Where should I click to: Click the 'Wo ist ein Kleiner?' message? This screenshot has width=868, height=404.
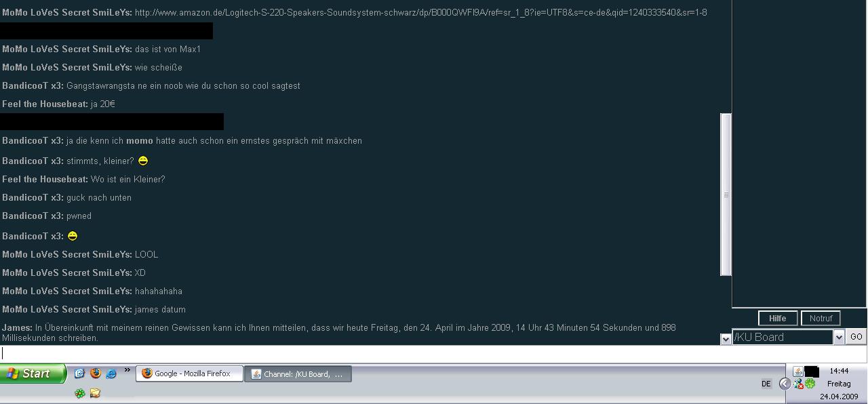pos(128,179)
